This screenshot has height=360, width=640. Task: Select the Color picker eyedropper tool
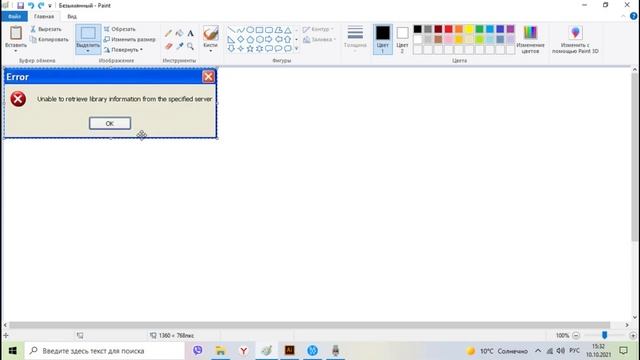[179, 46]
